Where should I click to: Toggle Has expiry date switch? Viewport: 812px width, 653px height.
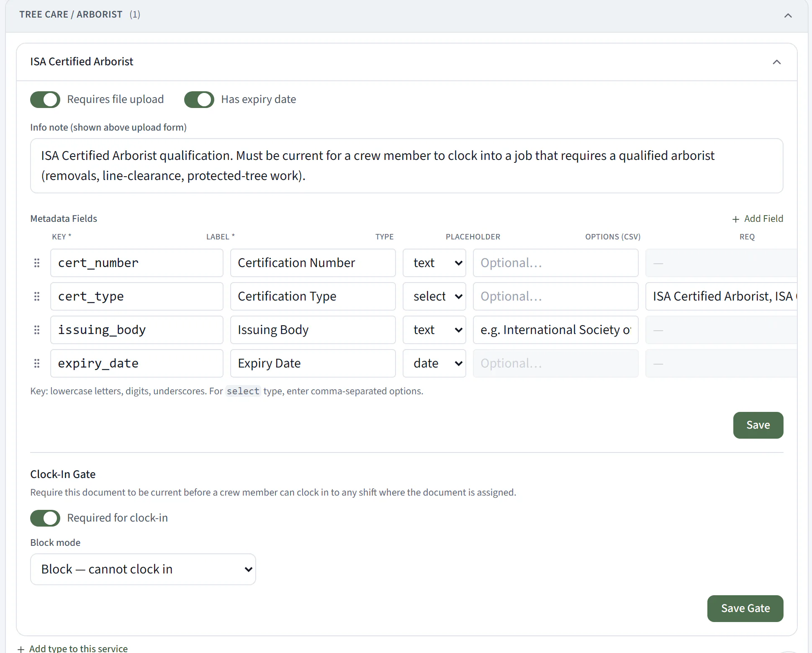click(199, 100)
